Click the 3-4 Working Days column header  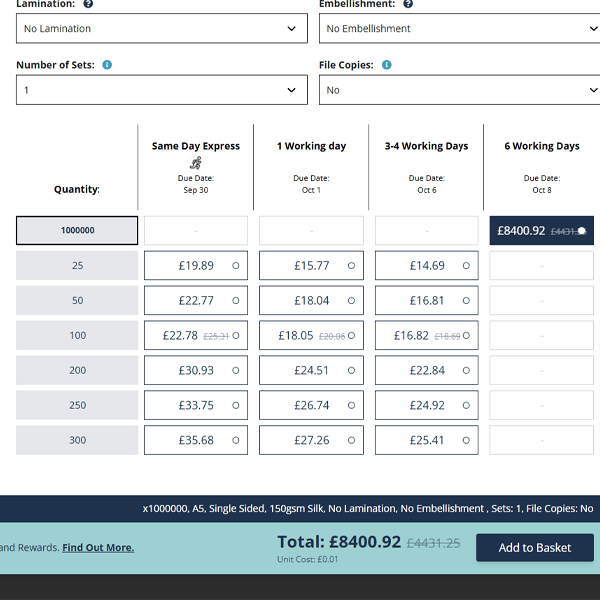(x=426, y=146)
